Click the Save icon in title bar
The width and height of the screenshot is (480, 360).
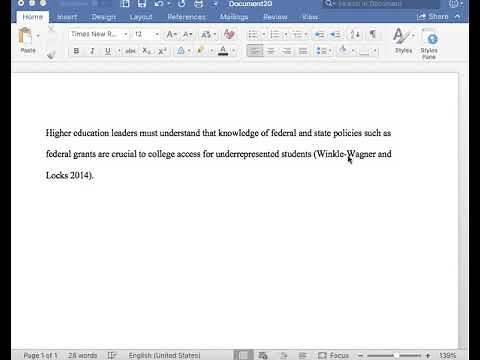click(x=142, y=4)
